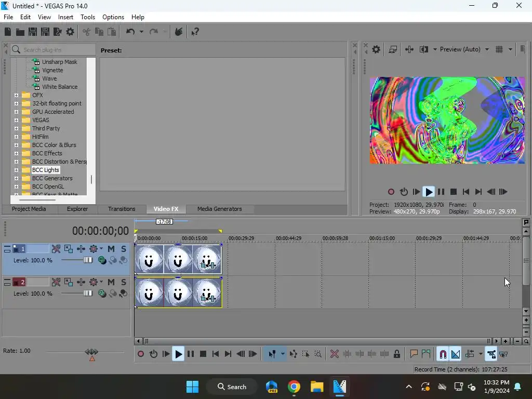Viewport: 532px width, 399px height.
Task: Open the File menu
Action: click(8, 17)
